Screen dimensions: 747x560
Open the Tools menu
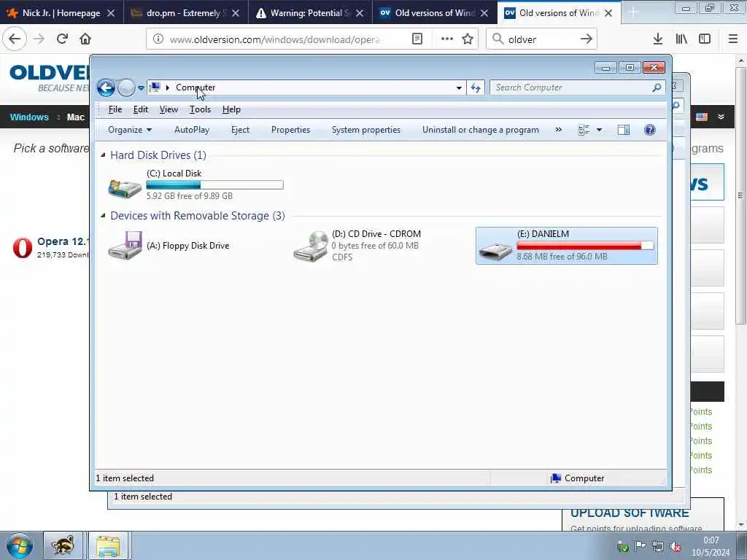click(x=200, y=109)
